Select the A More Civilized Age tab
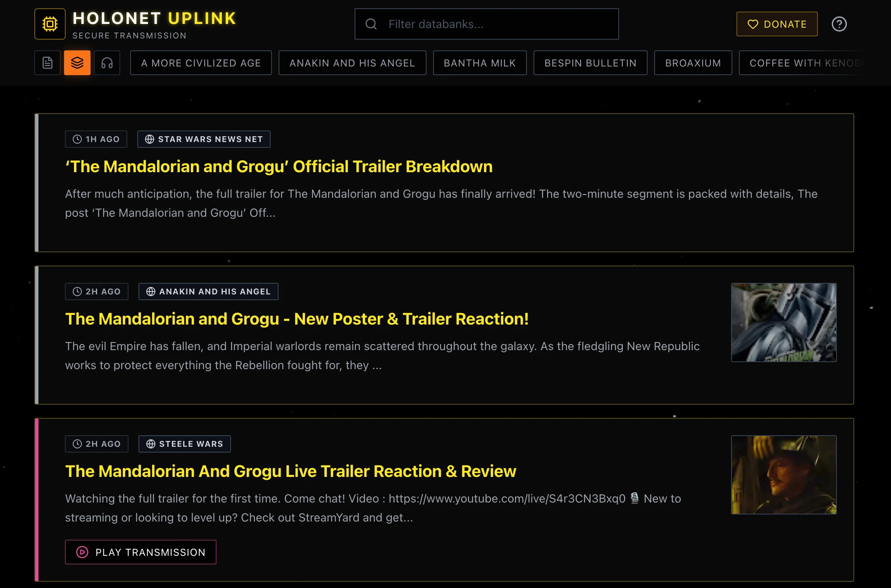 [x=201, y=63]
